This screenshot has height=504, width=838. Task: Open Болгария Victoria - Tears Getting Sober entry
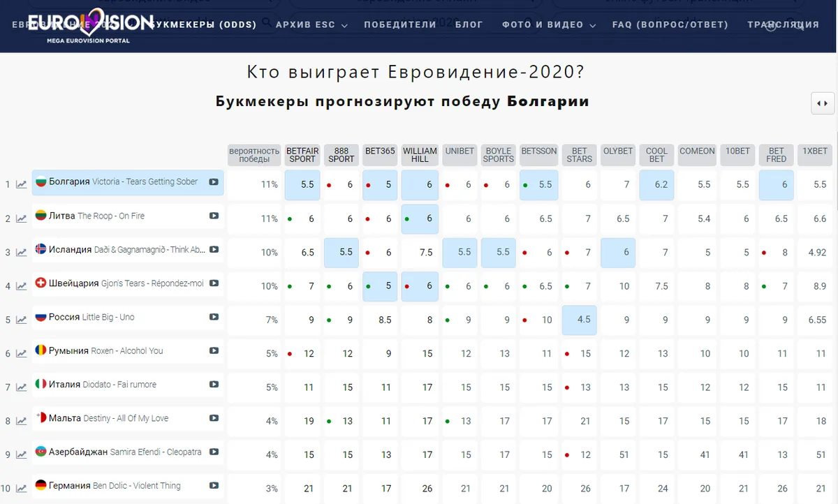(x=128, y=182)
